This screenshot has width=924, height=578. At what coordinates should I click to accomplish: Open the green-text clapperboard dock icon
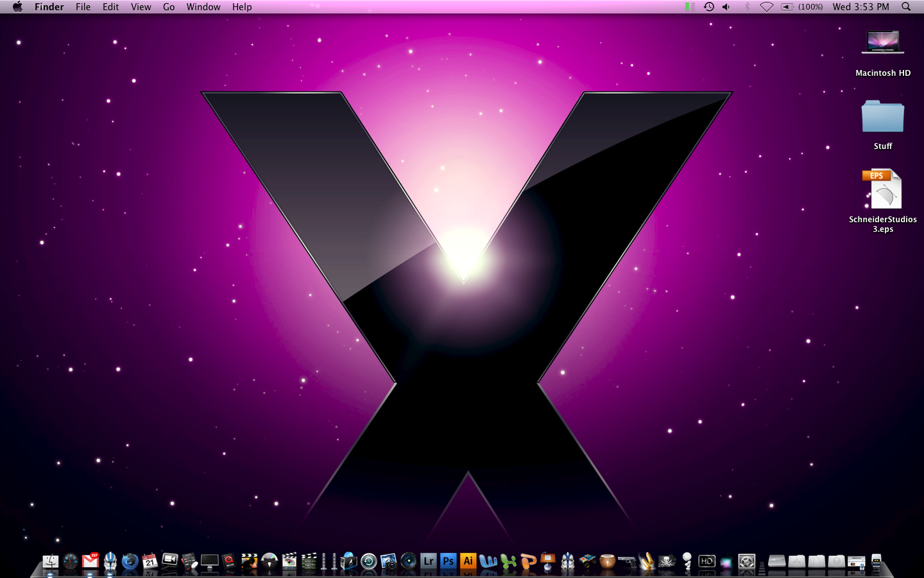pyautogui.click(x=309, y=561)
